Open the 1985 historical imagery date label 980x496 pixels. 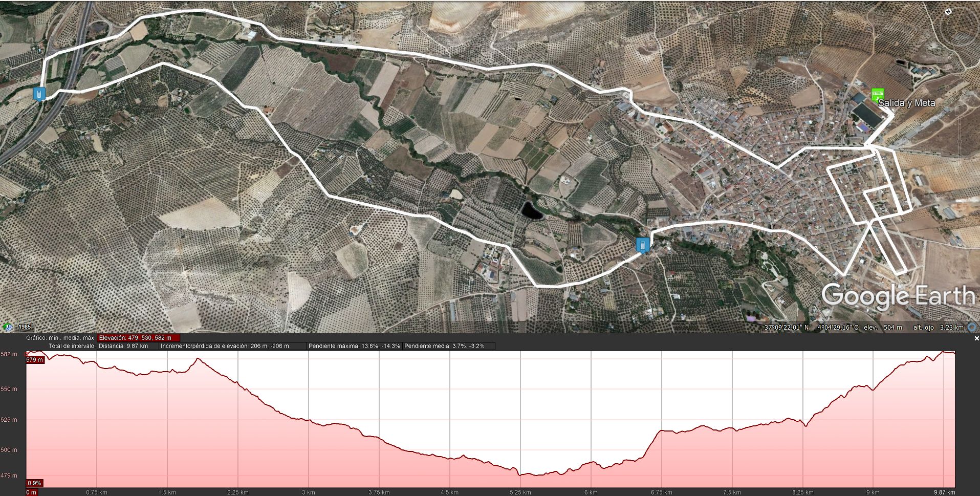25,327
